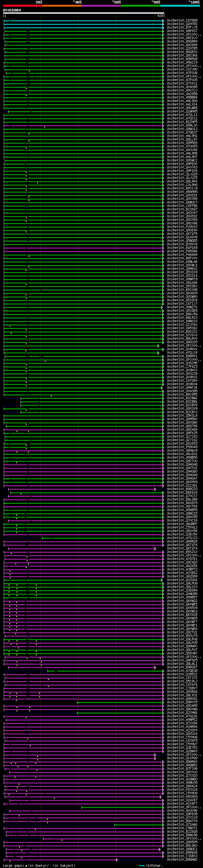
Task: Open the UniRef100_A5YTR4 entry
Action: click(182, 506)
